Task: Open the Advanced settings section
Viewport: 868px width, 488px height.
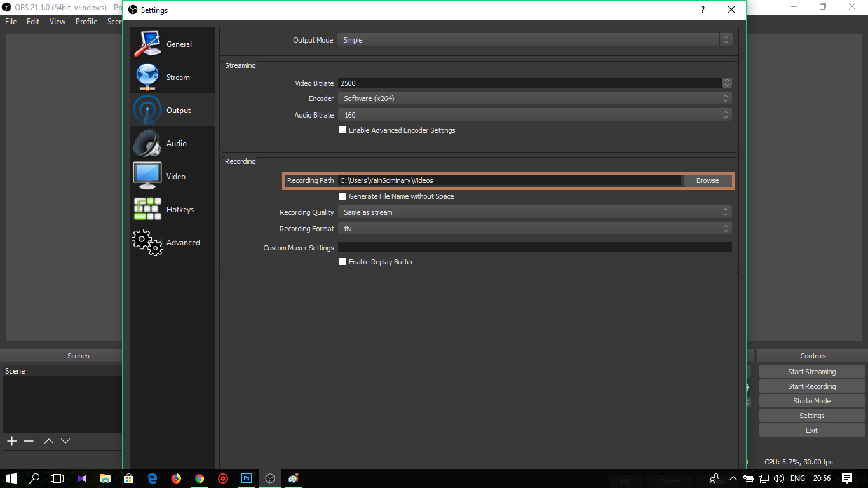Action: (x=172, y=243)
